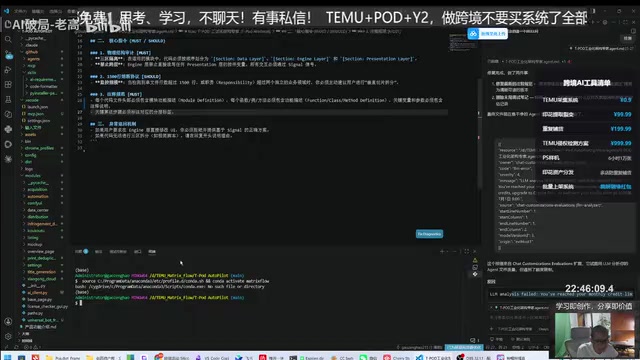Image resolution: width=640 pixels, height=360 pixels.
Task: Open the Search view in activity bar
Action: click(8, 39)
